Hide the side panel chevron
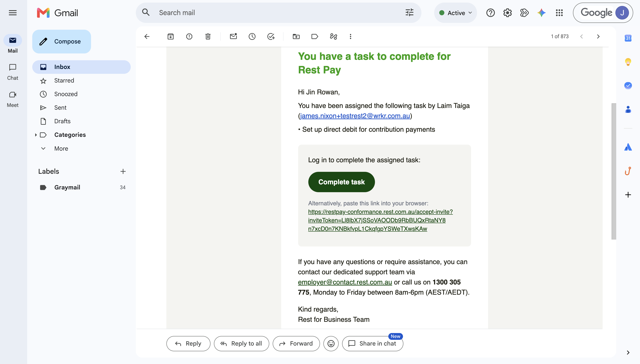 point(628,353)
